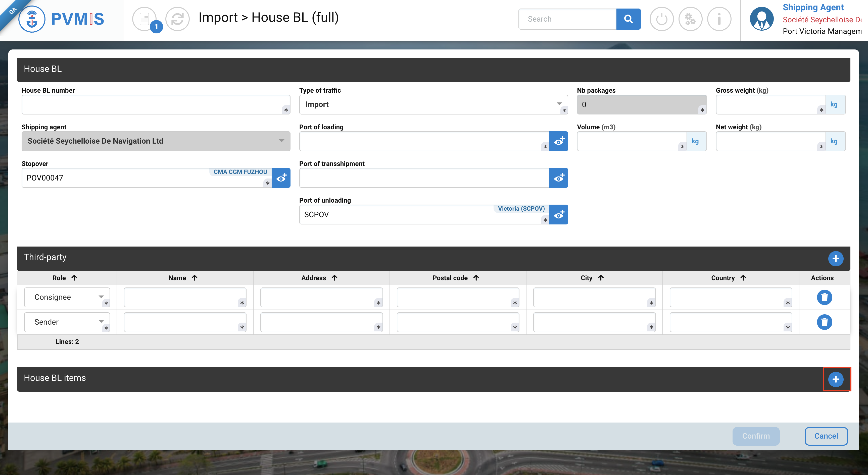Click the magnifier search button
This screenshot has width=868, height=475.
click(x=628, y=19)
